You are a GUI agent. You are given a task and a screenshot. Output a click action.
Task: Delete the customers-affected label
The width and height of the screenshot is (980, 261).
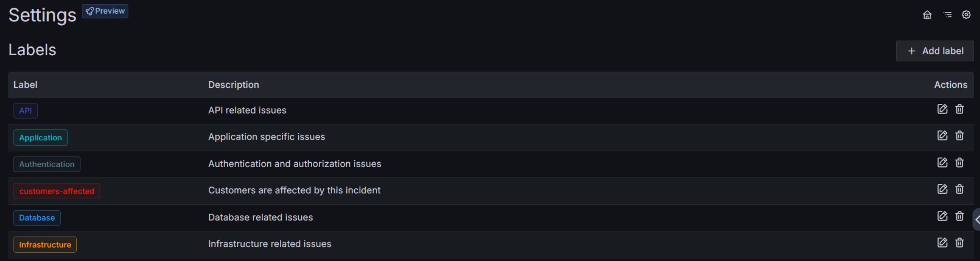(x=959, y=189)
